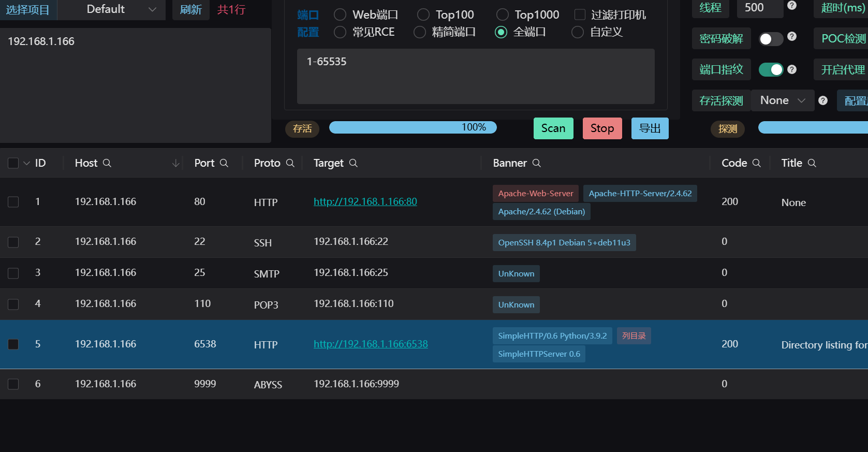868x452 pixels.
Task: Open the http://192.168.1.166:6538 link
Action: (371, 344)
